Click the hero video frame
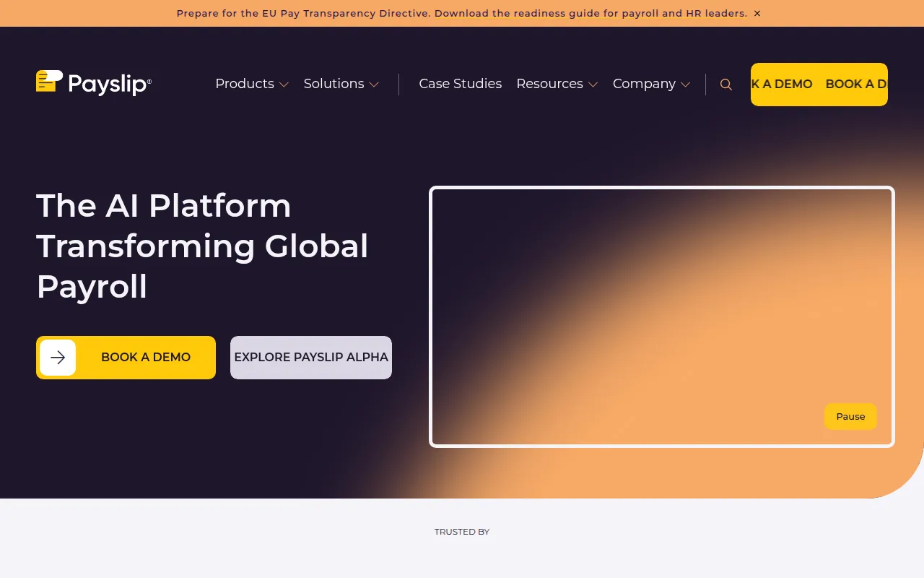This screenshot has width=924, height=578. (662, 317)
